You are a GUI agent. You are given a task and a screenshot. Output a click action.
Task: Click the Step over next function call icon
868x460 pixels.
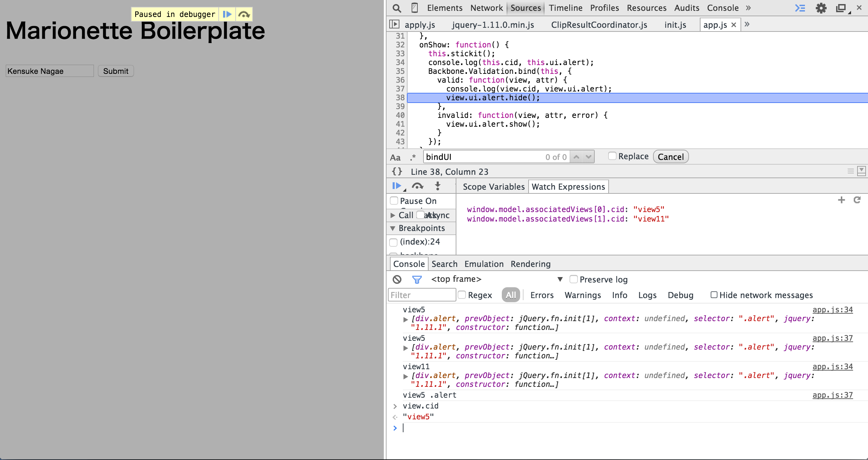[x=417, y=186]
